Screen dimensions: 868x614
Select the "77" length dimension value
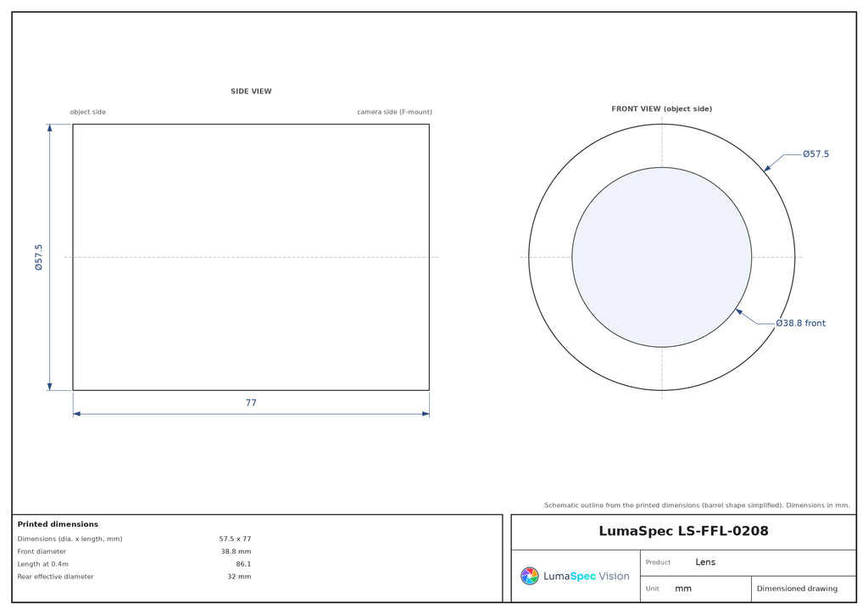(x=251, y=403)
